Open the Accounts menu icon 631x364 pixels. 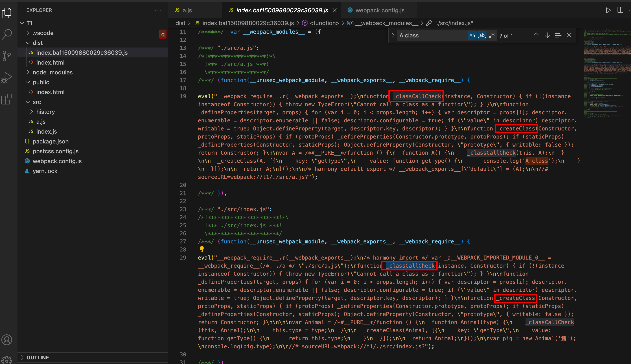tap(7, 340)
